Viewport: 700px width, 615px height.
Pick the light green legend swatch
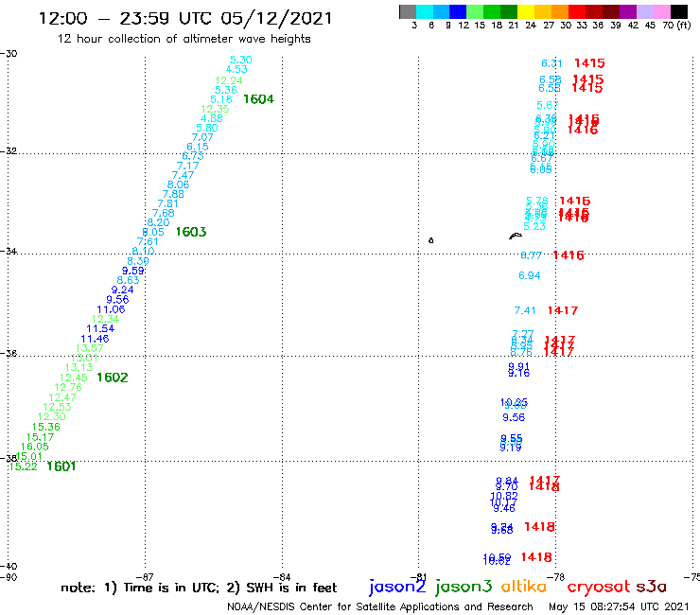(x=475, y=11)
